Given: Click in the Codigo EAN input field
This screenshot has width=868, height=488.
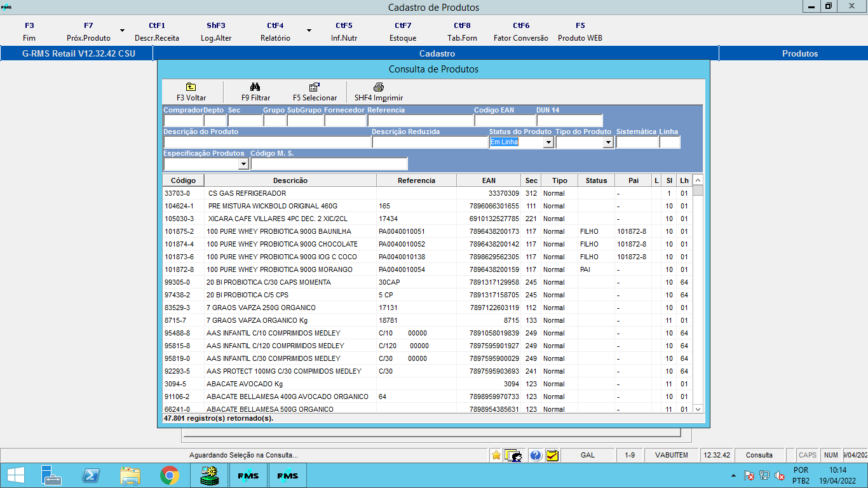Looking at the screenshot, I should [x=505, y=121].
